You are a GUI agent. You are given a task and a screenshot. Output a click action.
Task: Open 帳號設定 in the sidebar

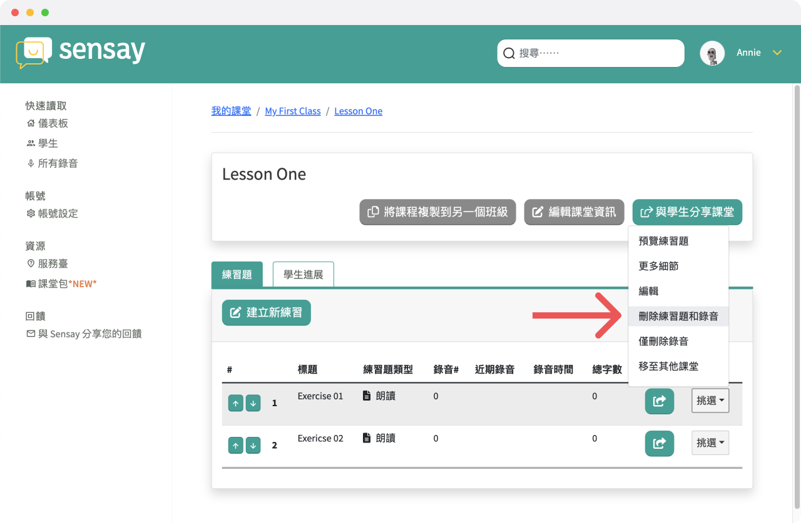[x=53, y=213]
